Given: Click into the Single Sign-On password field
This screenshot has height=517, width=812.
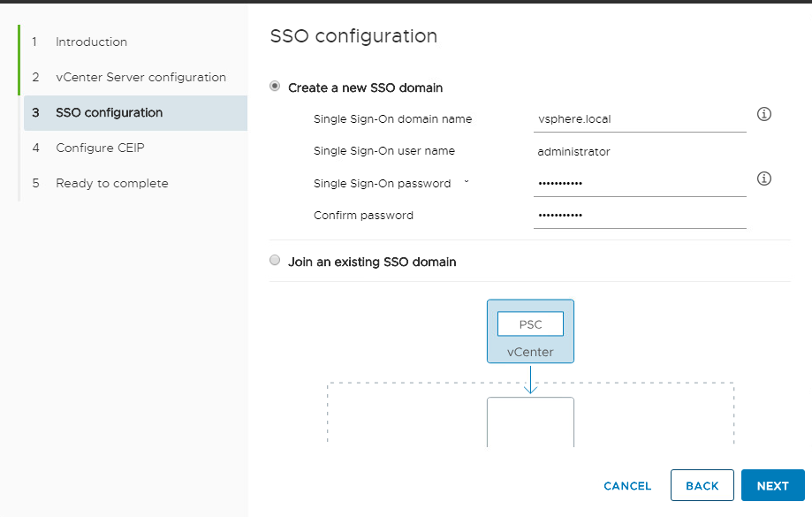Looking at the screenshot, I should tap(640, 184).
